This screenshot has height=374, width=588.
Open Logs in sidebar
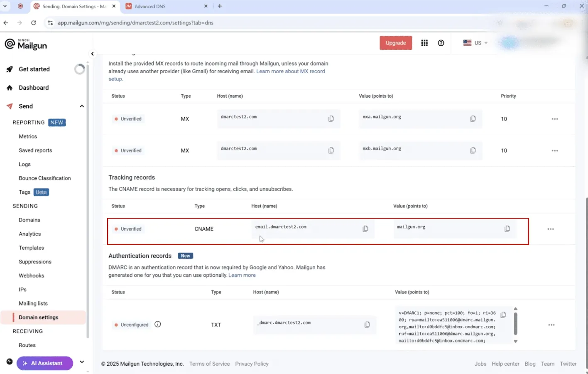point(24,164)
